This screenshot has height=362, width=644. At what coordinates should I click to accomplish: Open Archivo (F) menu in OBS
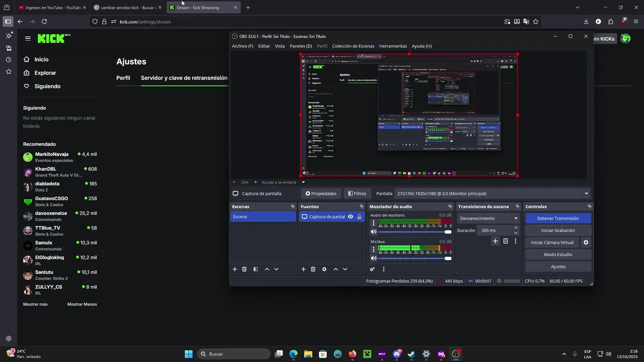(243, 46)
